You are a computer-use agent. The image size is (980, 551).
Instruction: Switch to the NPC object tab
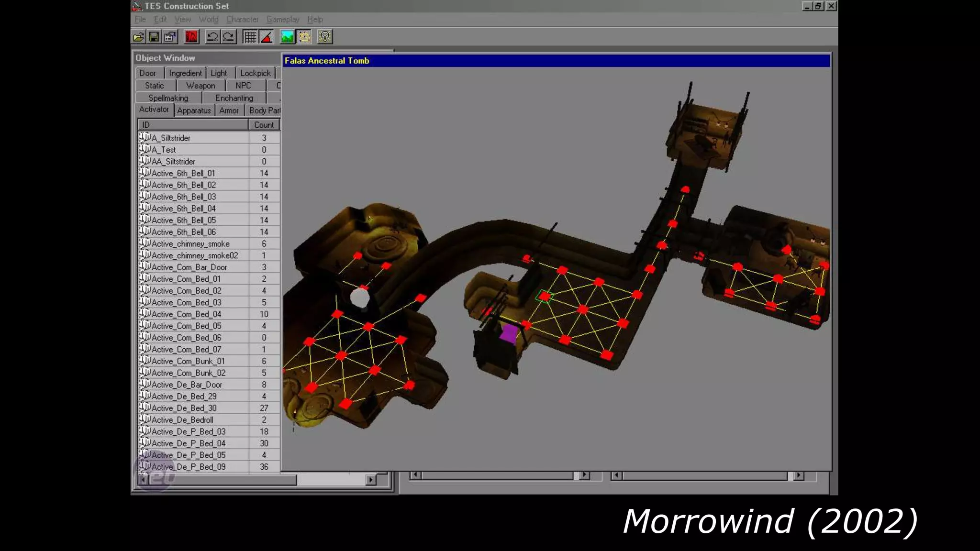tap(243, 86)
